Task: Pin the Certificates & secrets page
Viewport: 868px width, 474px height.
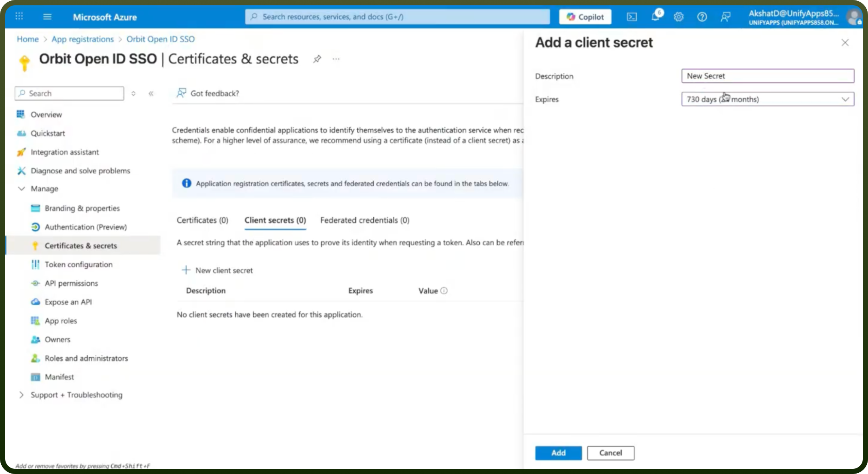Action: click(x=317, y=59)
